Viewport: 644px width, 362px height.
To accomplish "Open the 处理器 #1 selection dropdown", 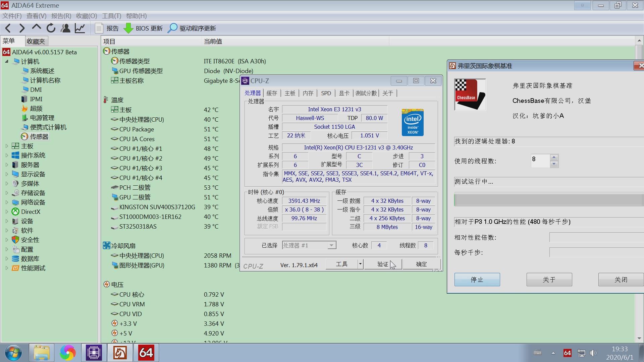I will (331, 245).
